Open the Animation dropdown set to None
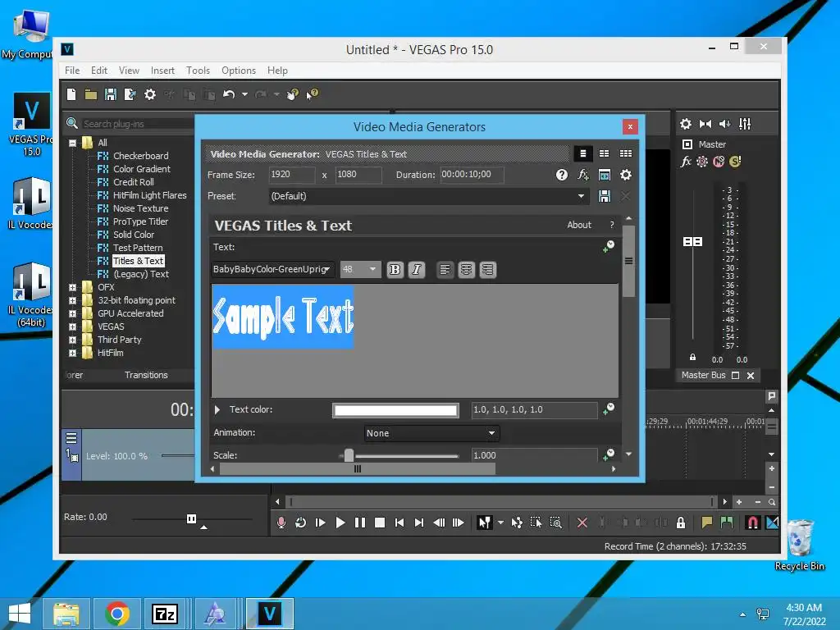840x630 pixels. 431,433
